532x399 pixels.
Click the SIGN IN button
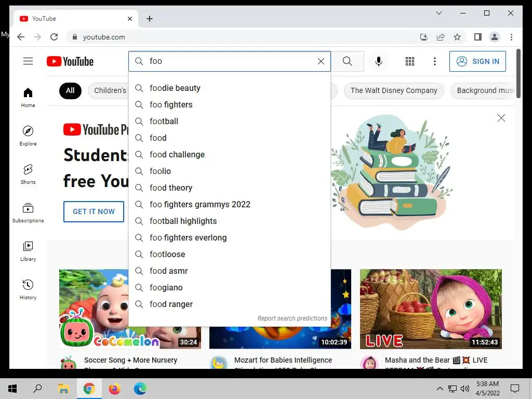click(x=477, y=61)
